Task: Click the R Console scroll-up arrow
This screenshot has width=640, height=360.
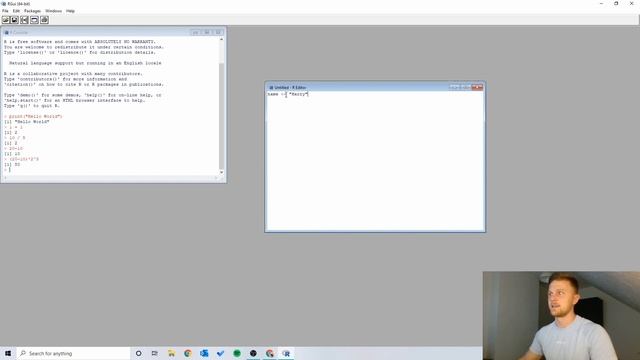Action: click(222, 40)
